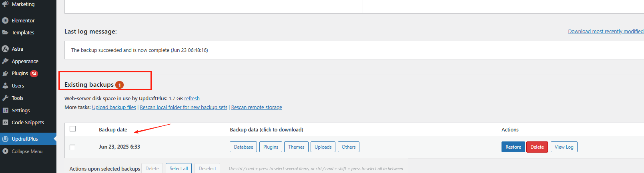Click the Appearance paintbrush icon
The width and height of the screenshot is (644, 173).
(x=5, y=61)
